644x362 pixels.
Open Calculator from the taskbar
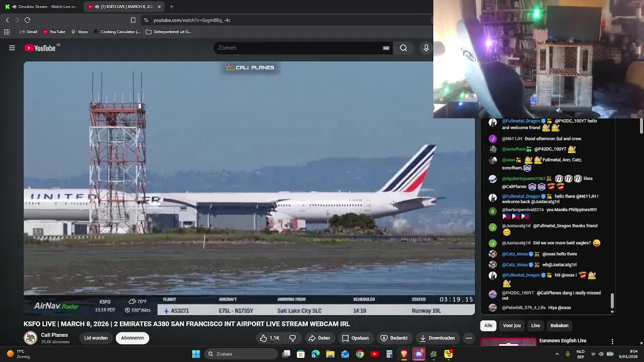click(389, 354)
